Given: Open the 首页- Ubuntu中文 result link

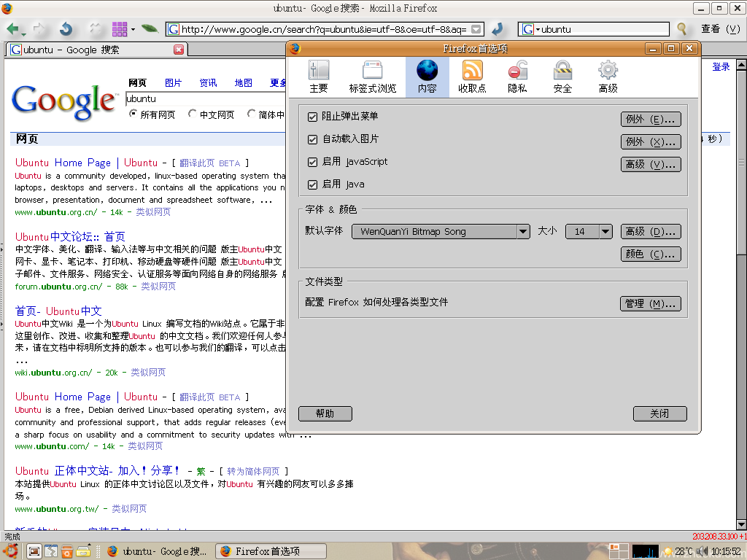Looking at the screenshot, I should click(58, 311).
